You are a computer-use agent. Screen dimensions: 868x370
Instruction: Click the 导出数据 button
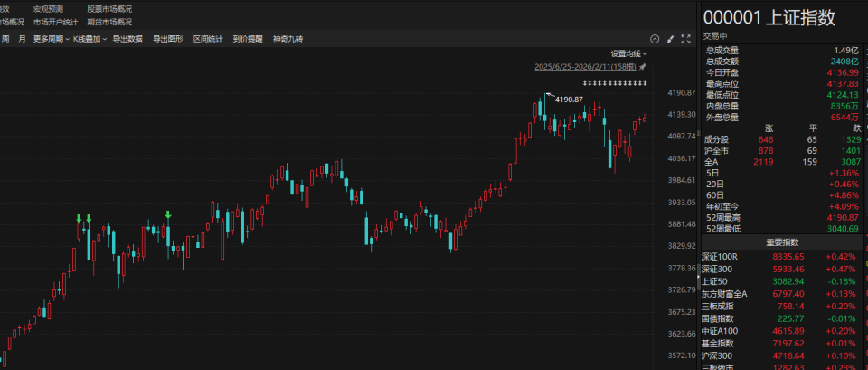[127, 39]
